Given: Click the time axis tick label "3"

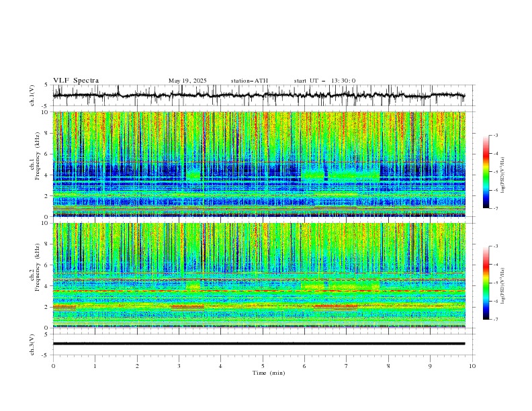Looking at the screenshot, I should click(x=179, y=366).
